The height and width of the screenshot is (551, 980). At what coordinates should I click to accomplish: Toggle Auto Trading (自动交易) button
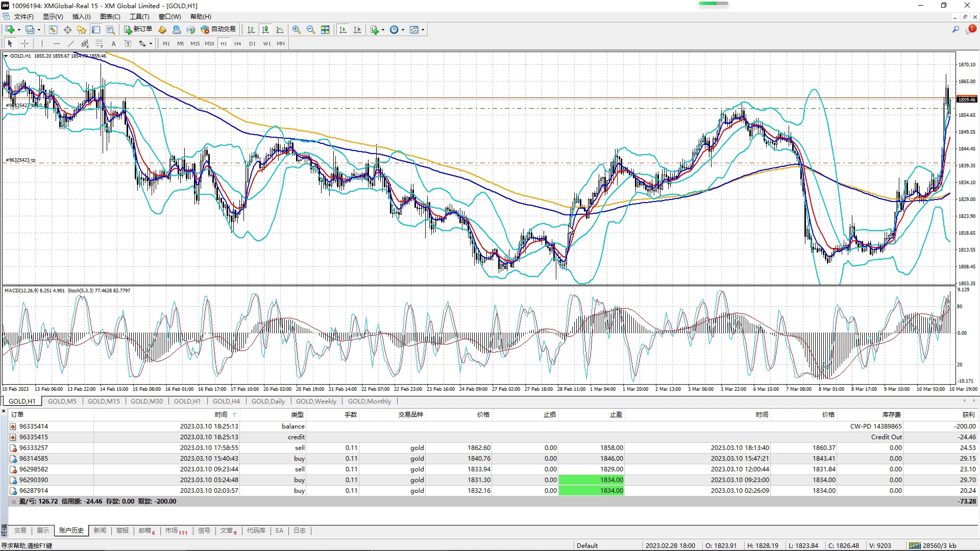[x=218, y=30]
